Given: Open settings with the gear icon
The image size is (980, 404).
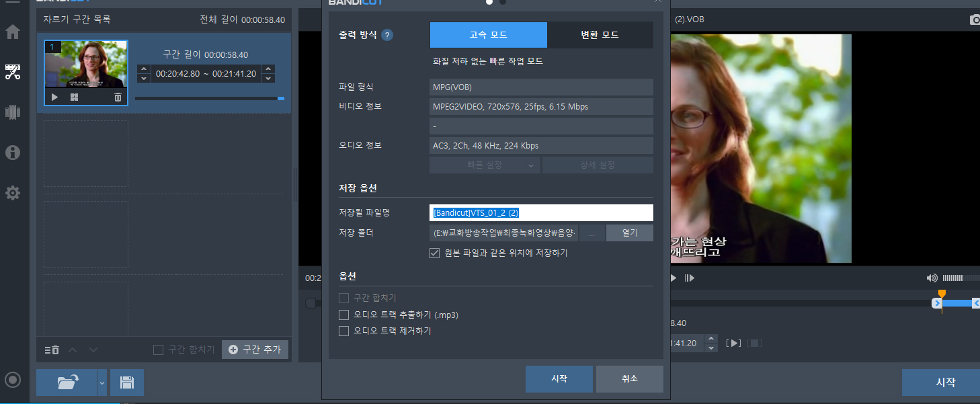Looking at the screenshot, I should point(13,194).
